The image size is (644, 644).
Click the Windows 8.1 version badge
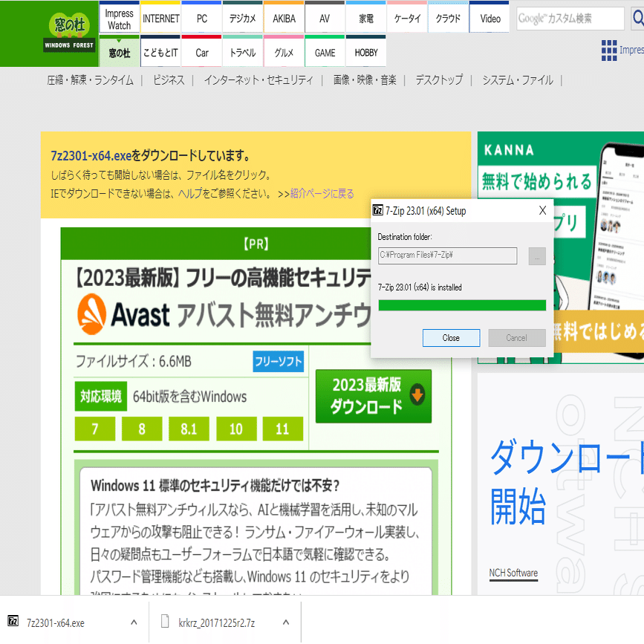pos(189,429)
